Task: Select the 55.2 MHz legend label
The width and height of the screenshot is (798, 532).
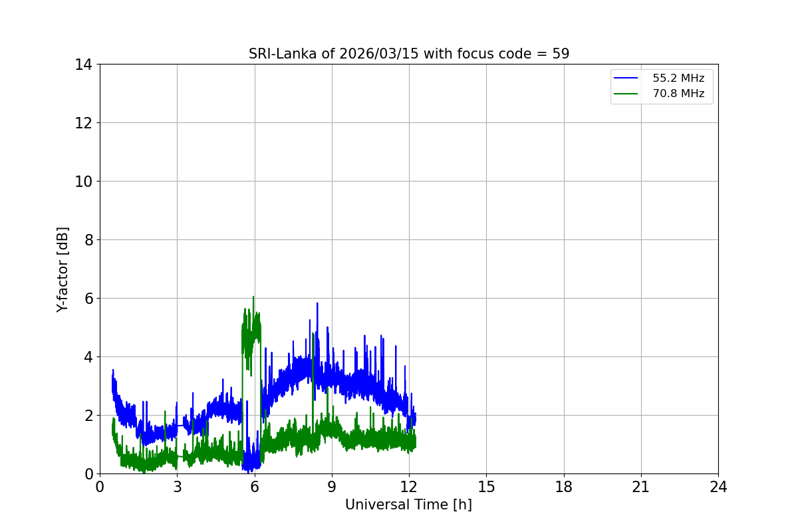Action: click(678, 78)
